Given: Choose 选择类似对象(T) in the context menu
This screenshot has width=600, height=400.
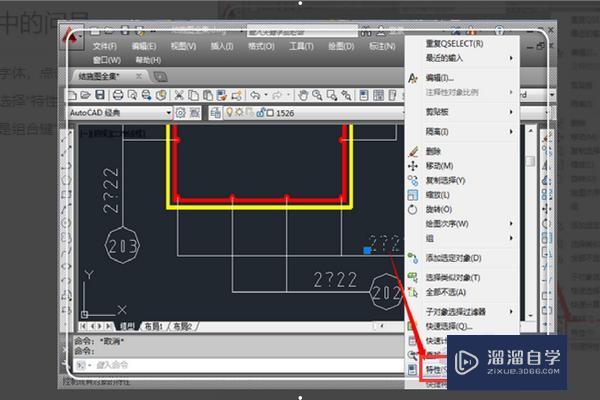Looking at the screenshot, I should pos(462,278).
